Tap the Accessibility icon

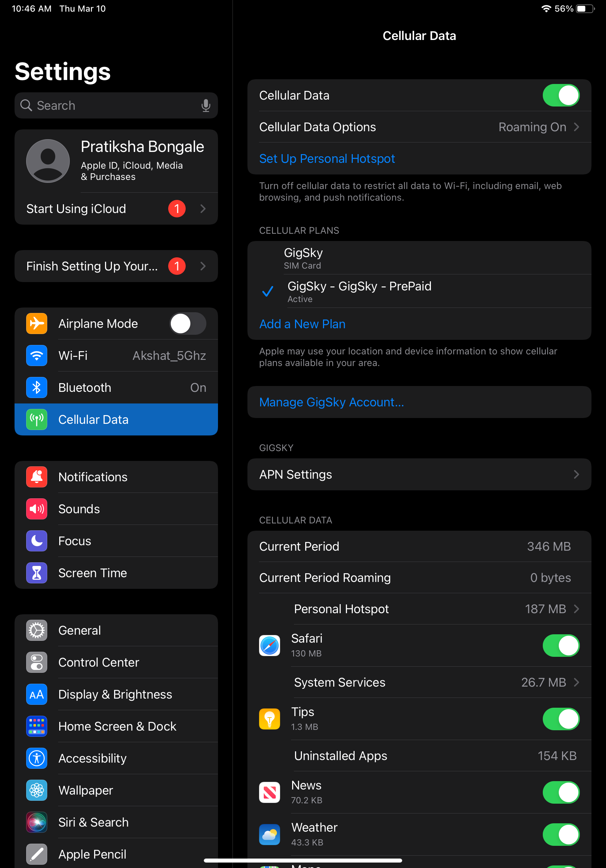pyautogui.click(x=37, y=758)
